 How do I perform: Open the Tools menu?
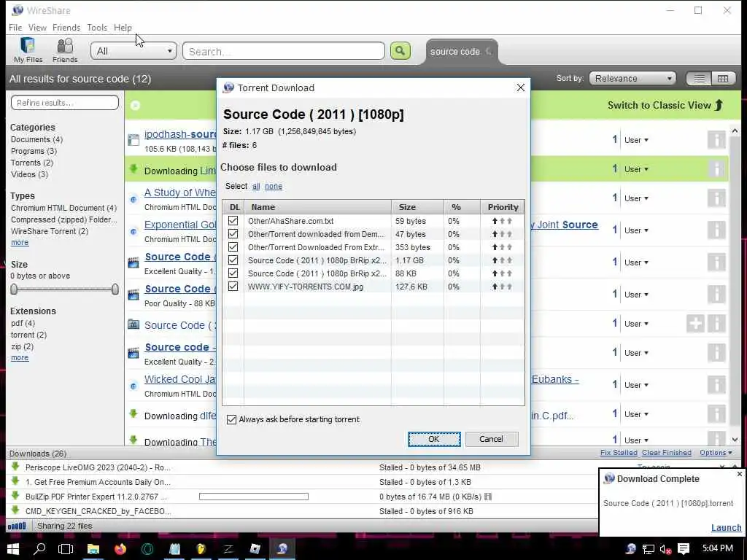coord(97,28)
